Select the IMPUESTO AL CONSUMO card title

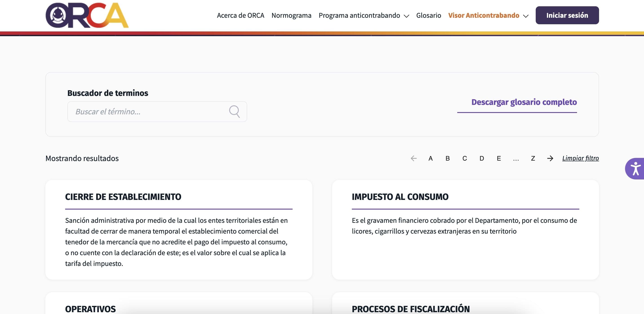pos(400,197)
